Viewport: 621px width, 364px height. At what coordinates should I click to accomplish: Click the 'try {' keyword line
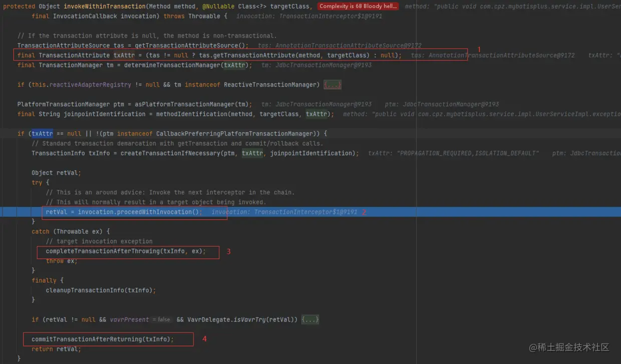(41, 183)
